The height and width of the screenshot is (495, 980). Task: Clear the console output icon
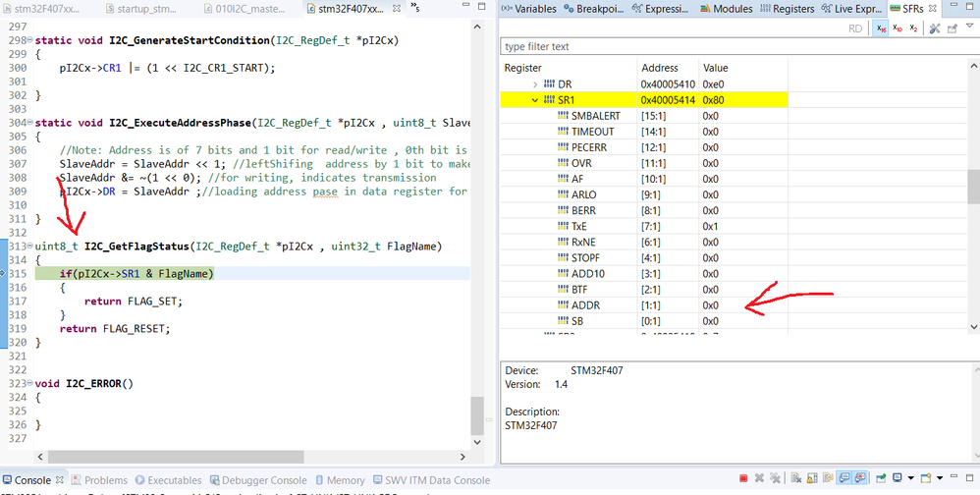point(796,478)
